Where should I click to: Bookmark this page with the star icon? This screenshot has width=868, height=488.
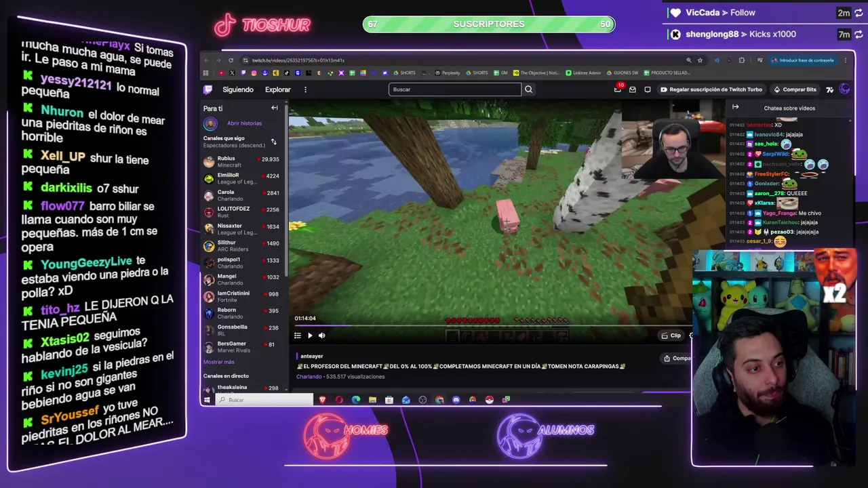point(700,60)
